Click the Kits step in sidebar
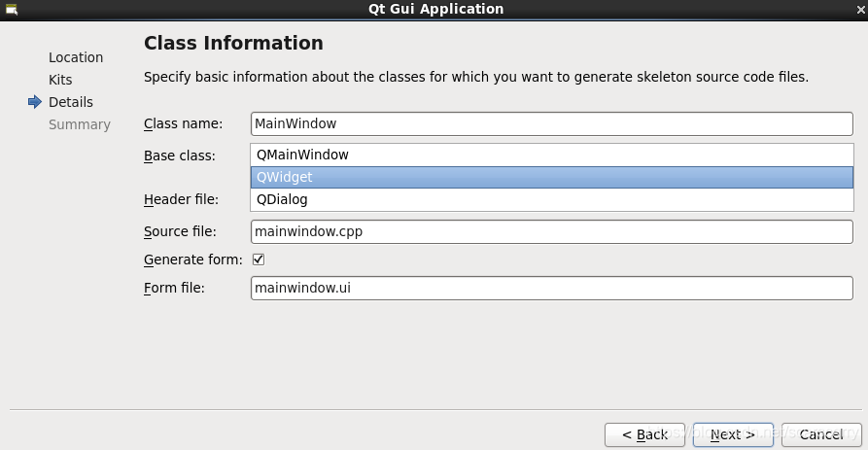The width and height of the screenshot is (868, 450). 60,80
